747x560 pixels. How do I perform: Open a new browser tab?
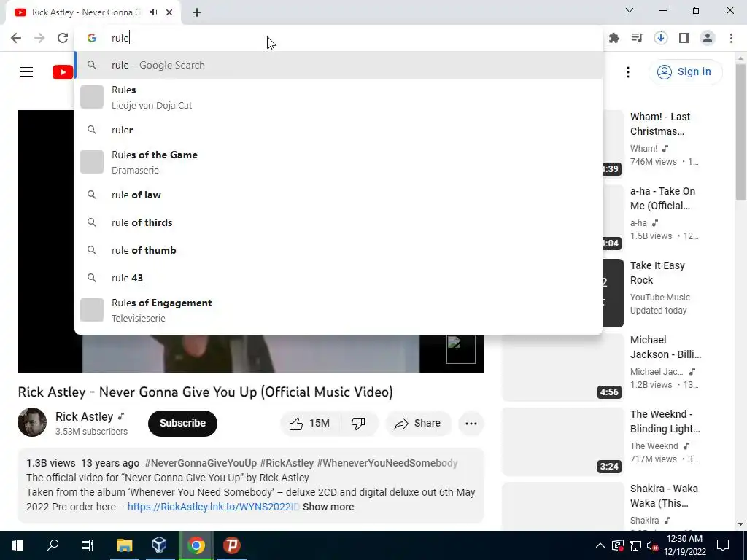[x=197, y=12]
